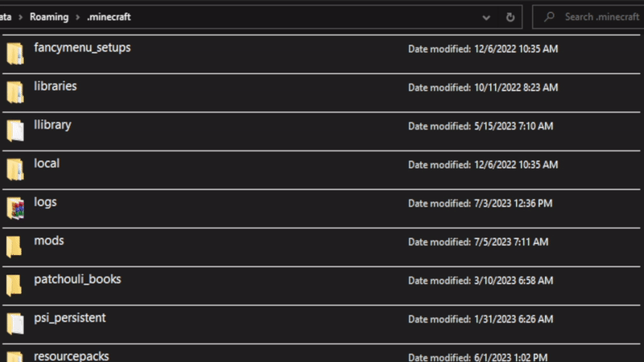Viewport: 644px width, 362px height.
Task: Click the llibrary folder icon
Action: click(x=14, y=131)
